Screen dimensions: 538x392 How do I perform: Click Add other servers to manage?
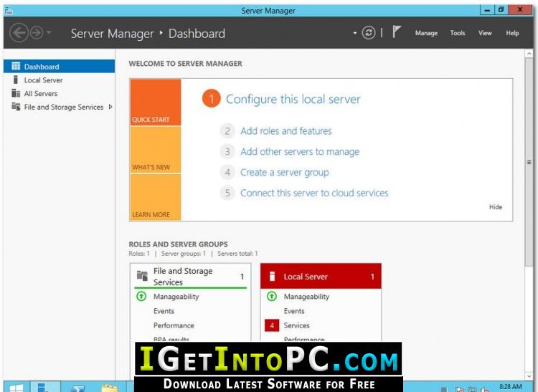tap(300, 151)
